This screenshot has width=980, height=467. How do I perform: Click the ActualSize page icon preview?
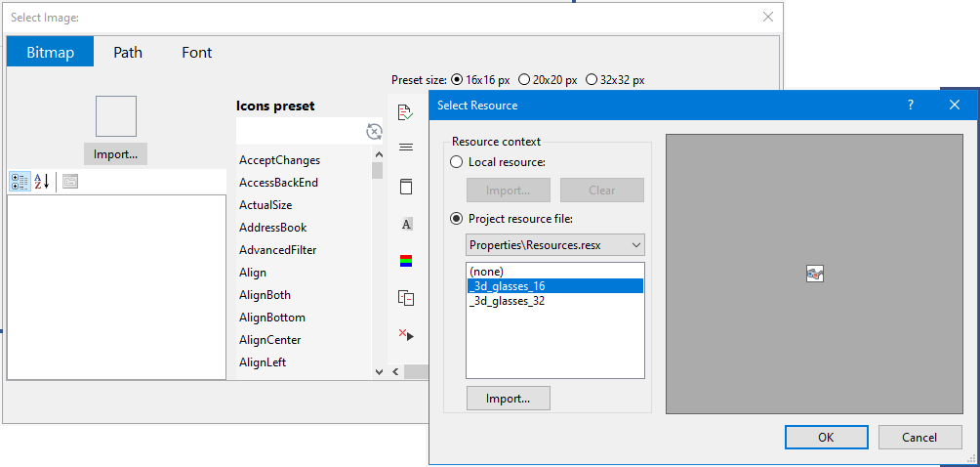(x=406, y=187)
